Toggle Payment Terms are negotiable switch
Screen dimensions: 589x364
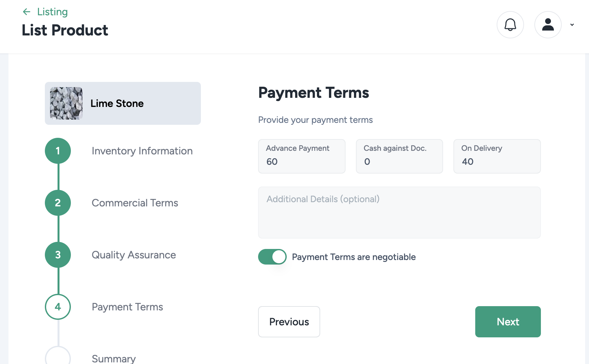272,257
